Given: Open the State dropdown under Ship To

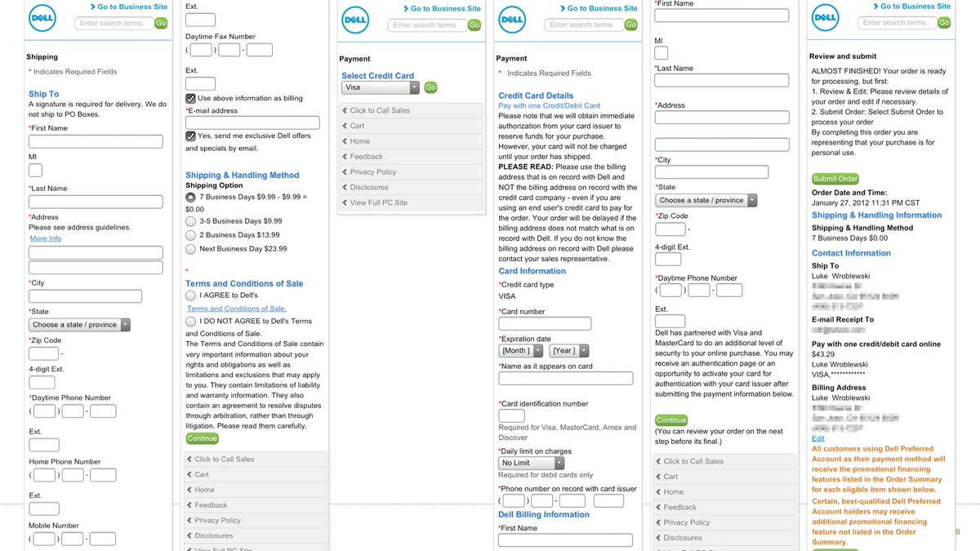Looking at the screenshot, I should point(80,325).
